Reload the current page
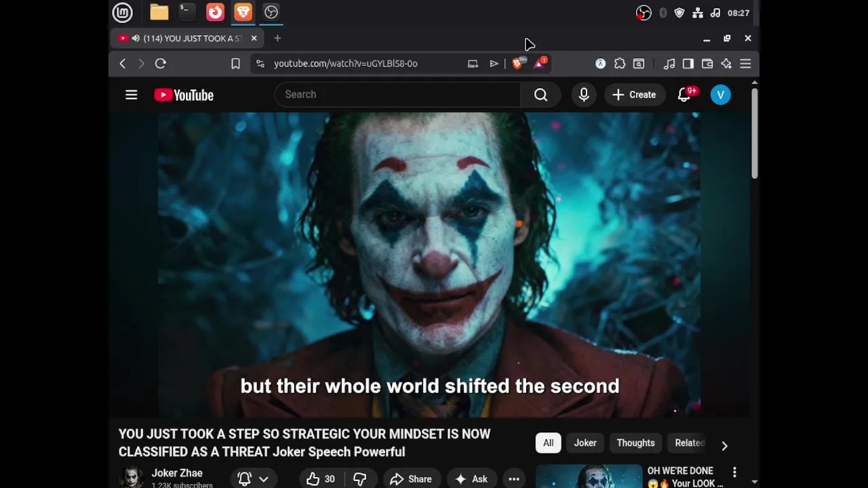The image size is (868, 488). (x=161, y=64)
